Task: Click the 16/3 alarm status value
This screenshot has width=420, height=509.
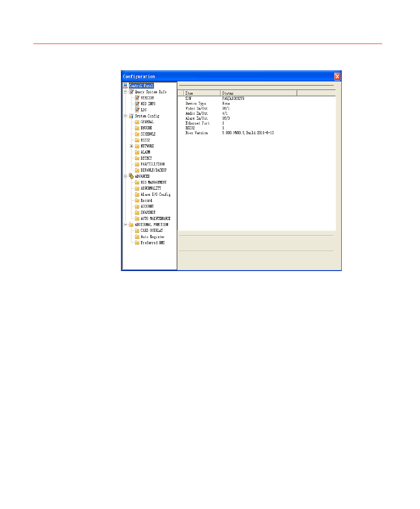Action: [226, 118]
